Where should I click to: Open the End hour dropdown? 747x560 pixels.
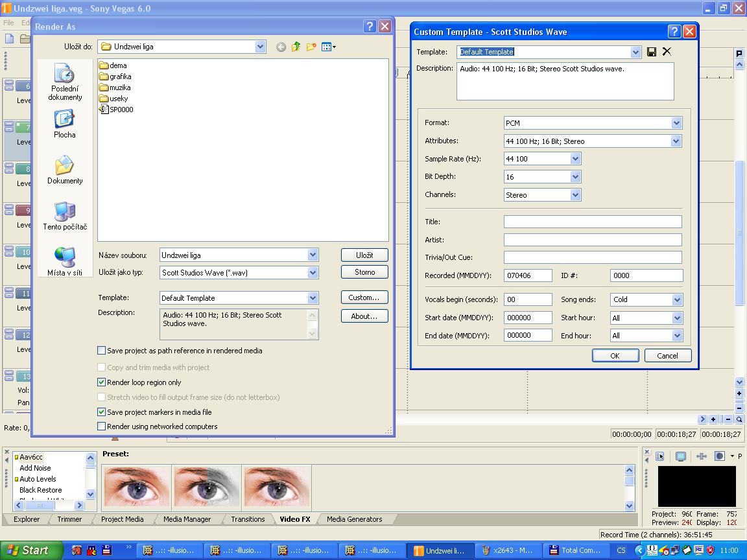click(677, 336)
